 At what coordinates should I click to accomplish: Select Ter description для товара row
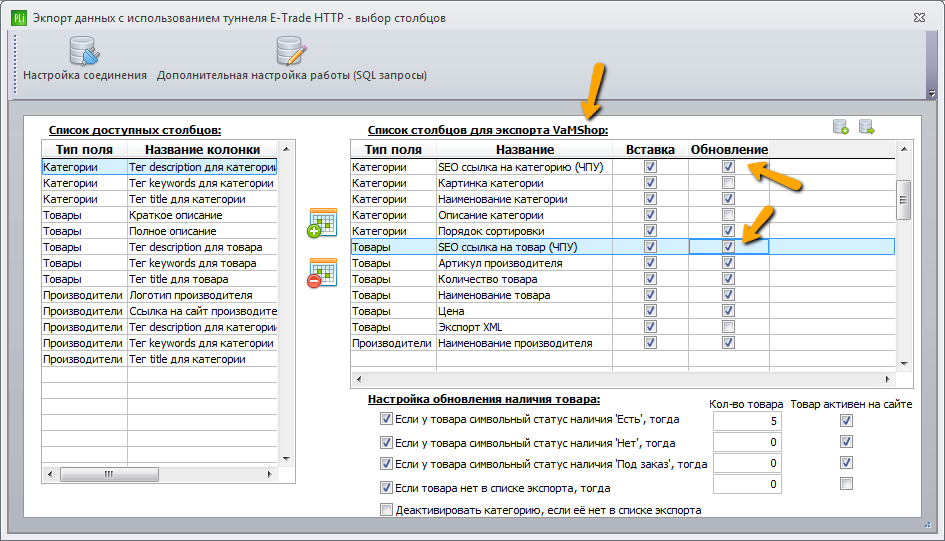pos(159,247)
